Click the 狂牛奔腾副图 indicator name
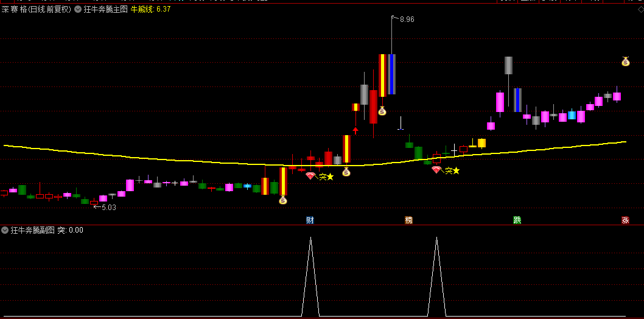This screenshot has width=644, height=319. (32, 230)
